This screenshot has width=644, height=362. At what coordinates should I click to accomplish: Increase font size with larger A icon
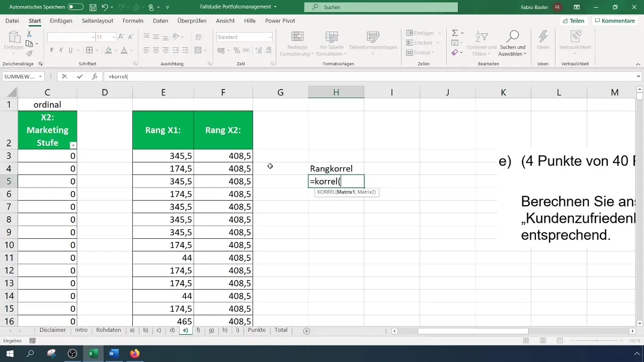coord(122,37)
